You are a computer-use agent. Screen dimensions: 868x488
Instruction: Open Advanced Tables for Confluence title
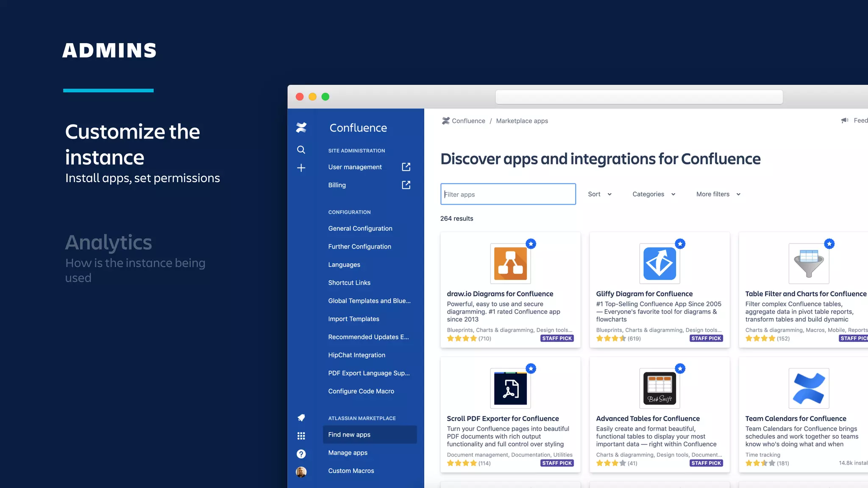[x=648, y=419]
